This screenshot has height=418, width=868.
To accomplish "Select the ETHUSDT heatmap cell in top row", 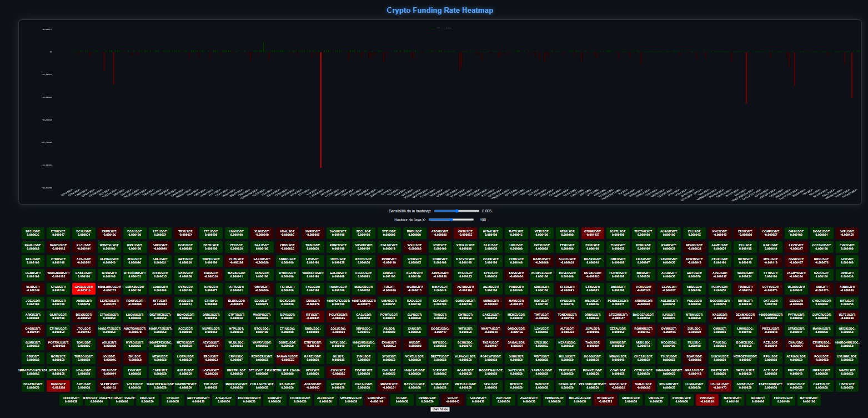I will point(58,232).
